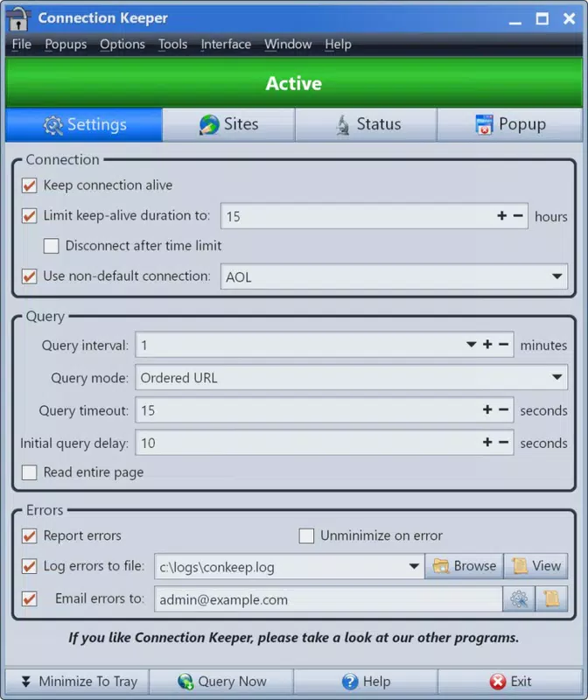Click the other programs promotional link
This screenshot has width=588, height=700.
click(294, 638)
